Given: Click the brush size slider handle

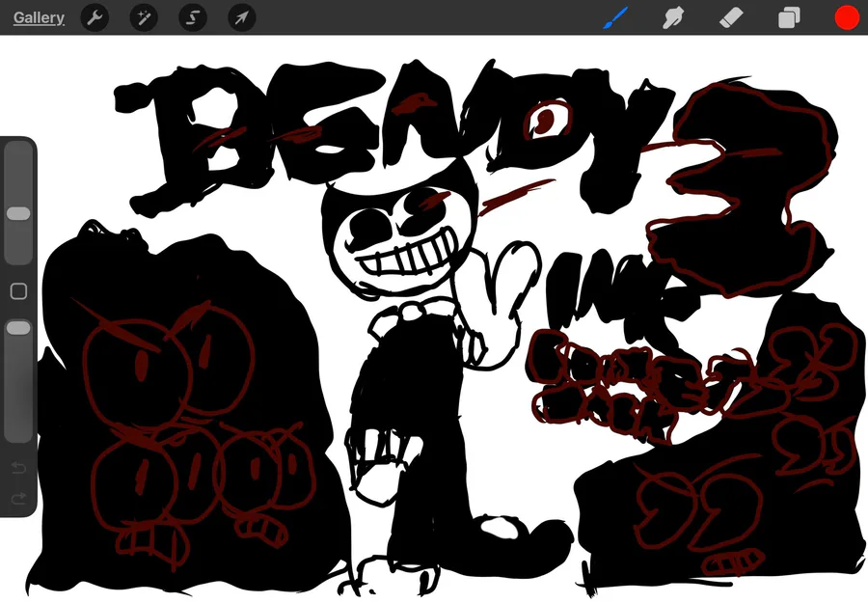Looking at the screenshot, I should 18,214.
